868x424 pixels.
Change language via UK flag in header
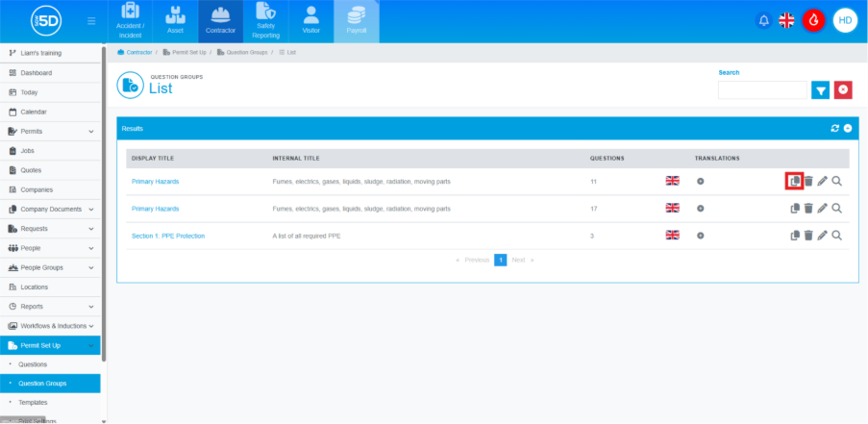tap(786, 21)
